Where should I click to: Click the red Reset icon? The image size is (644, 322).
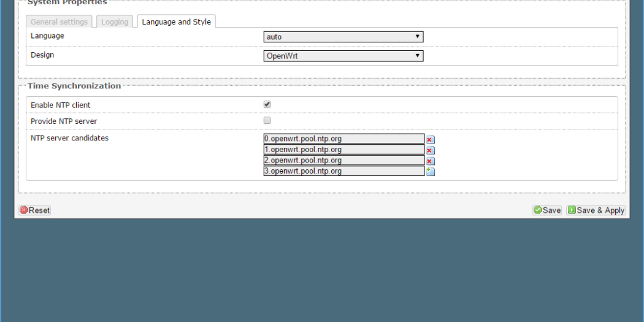tap(24, 210)
